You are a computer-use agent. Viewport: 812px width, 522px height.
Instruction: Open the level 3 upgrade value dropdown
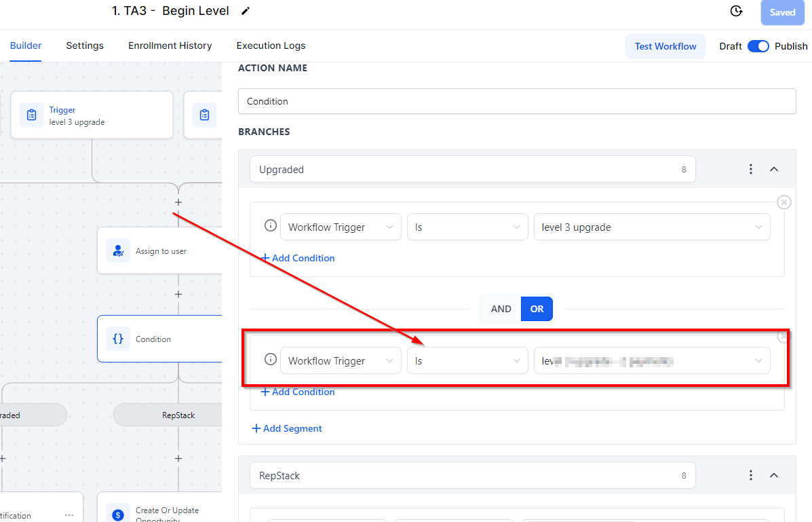(652, 227)
